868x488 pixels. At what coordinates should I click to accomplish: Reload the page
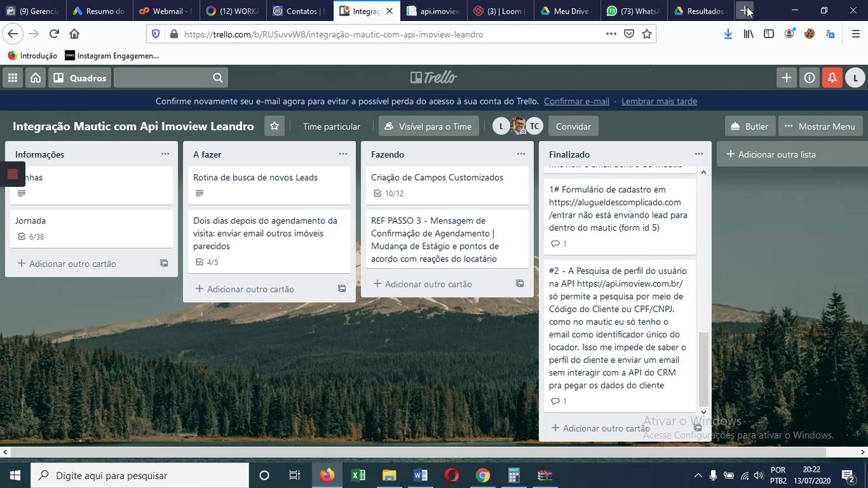click(x=54, y=34)
